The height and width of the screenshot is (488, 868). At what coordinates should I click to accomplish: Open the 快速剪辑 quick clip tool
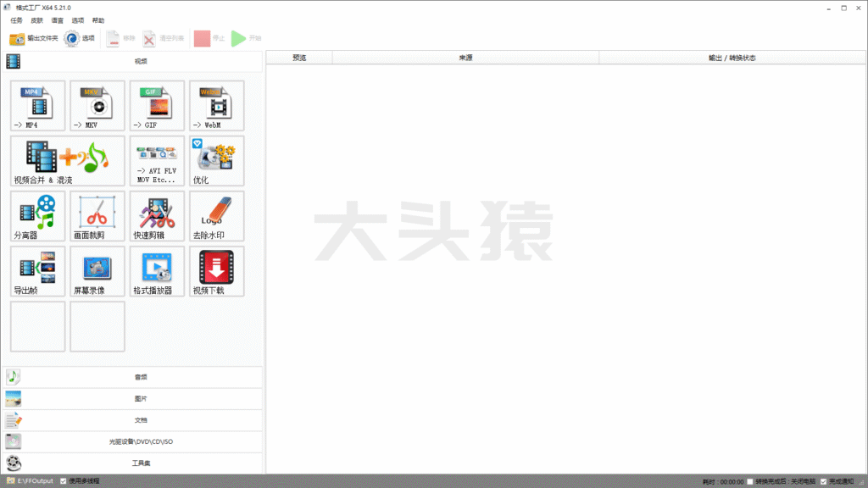[157, 216]
